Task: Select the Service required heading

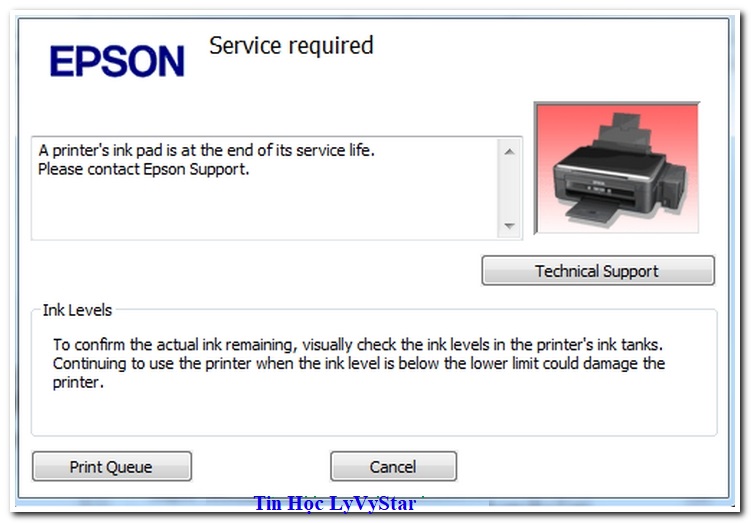Action: 291,46
